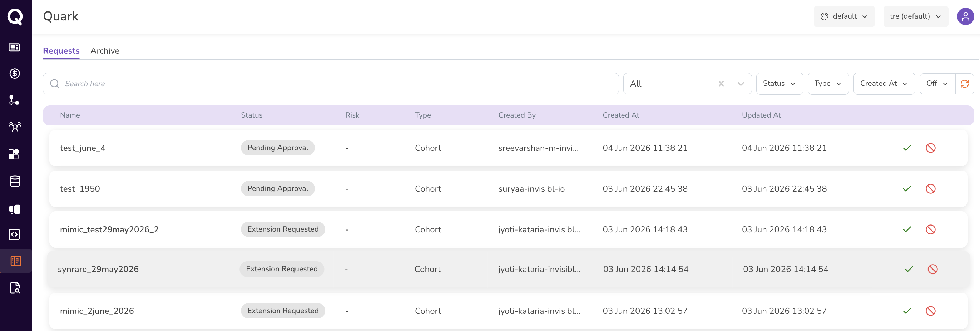
Task: Open the cards panel icon in sidebar
Action: click(14, 209)
